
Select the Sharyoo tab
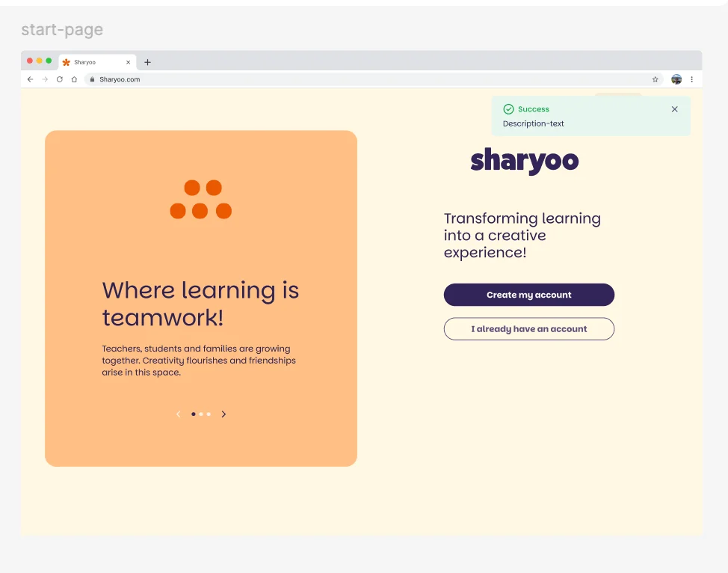pyautogui.click(x=97, y=62)
